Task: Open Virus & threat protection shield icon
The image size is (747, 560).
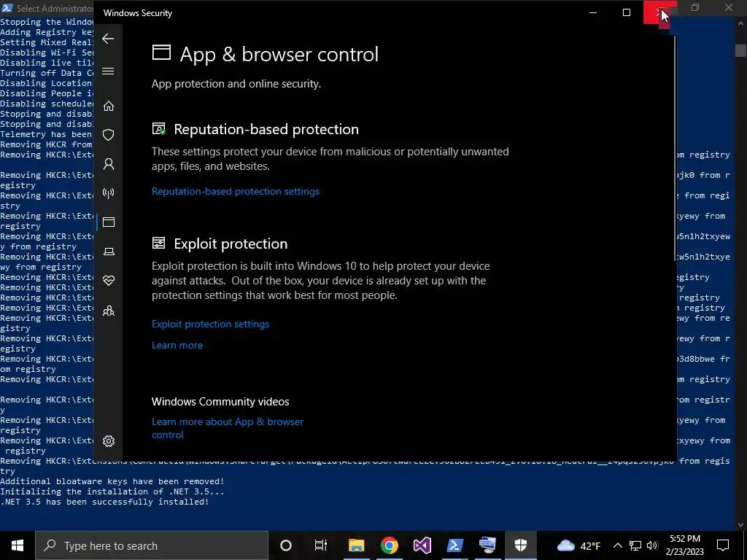Action: [x=109, y=135]
